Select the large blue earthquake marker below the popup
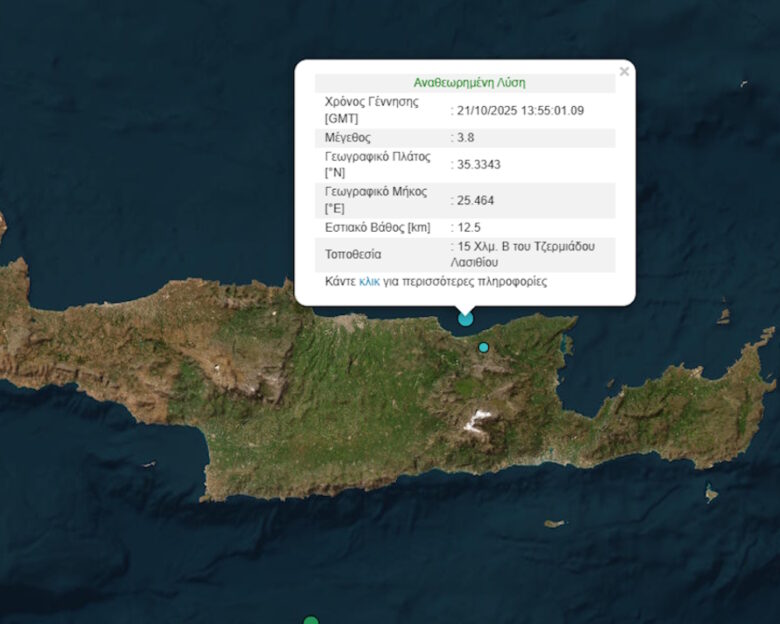Image resolution: width=780 pixels, height=624 pixels. click(x=466, y=318)
